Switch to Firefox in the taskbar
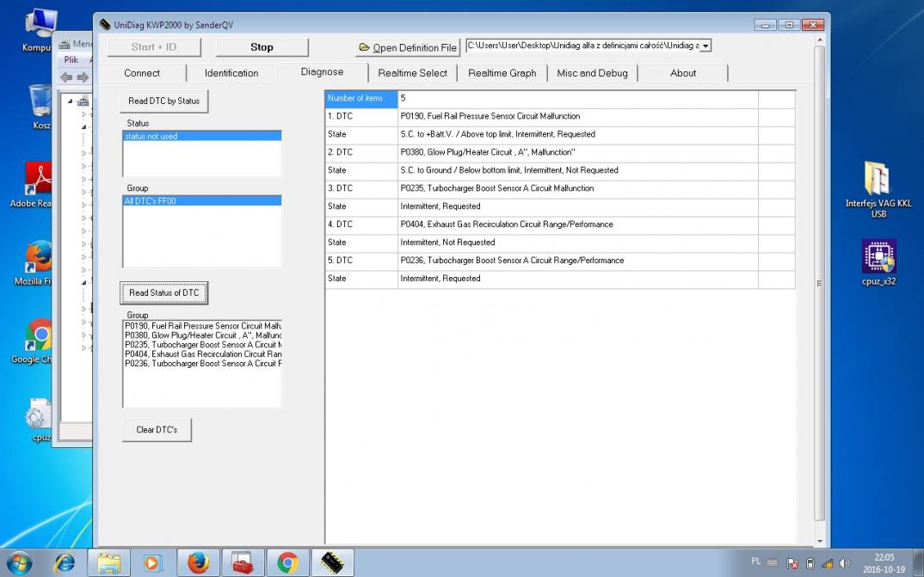Image resolution: width=924 pixels, height=577 pixels. 199,563
